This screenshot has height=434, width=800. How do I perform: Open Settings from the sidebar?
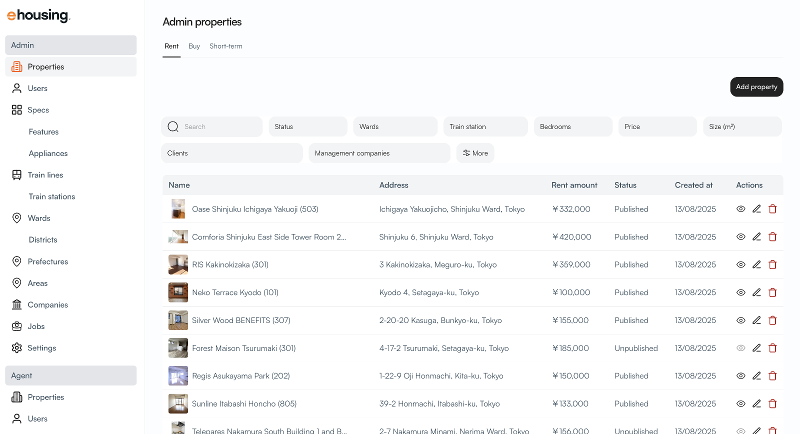[42, 348]
